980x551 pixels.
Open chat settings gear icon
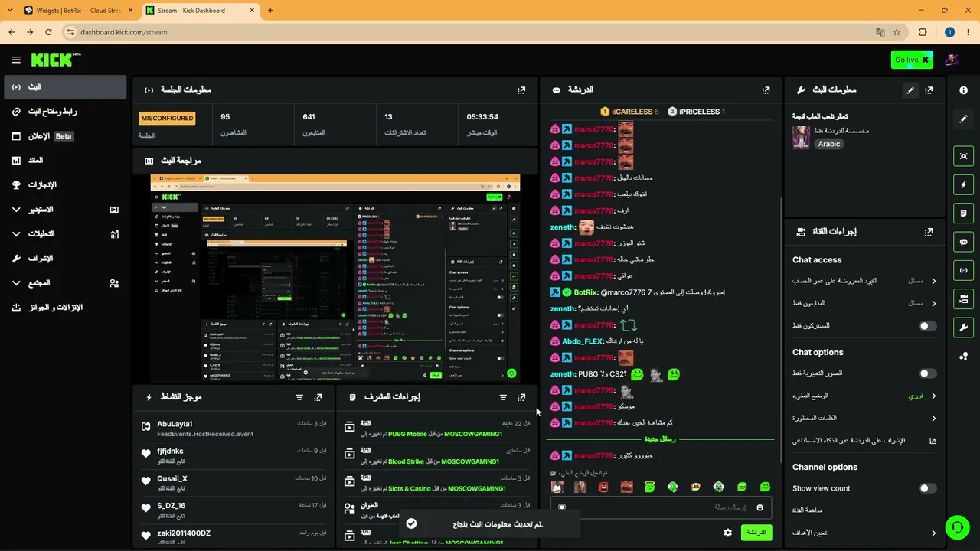727,533
